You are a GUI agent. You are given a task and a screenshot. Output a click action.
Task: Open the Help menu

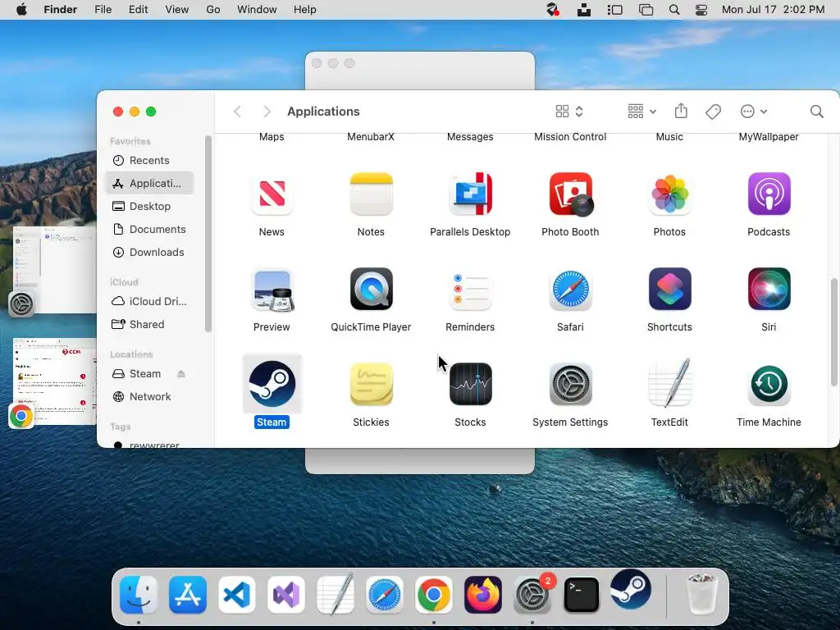[x=305, y=10]
